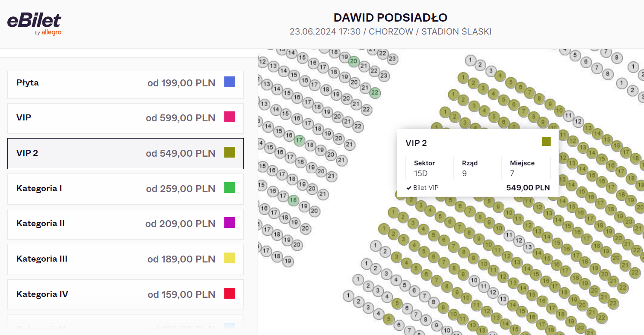The image size is (644, 335).
Task: Choose the highlighted VIP 2 category row
Action: click(125, 153)
